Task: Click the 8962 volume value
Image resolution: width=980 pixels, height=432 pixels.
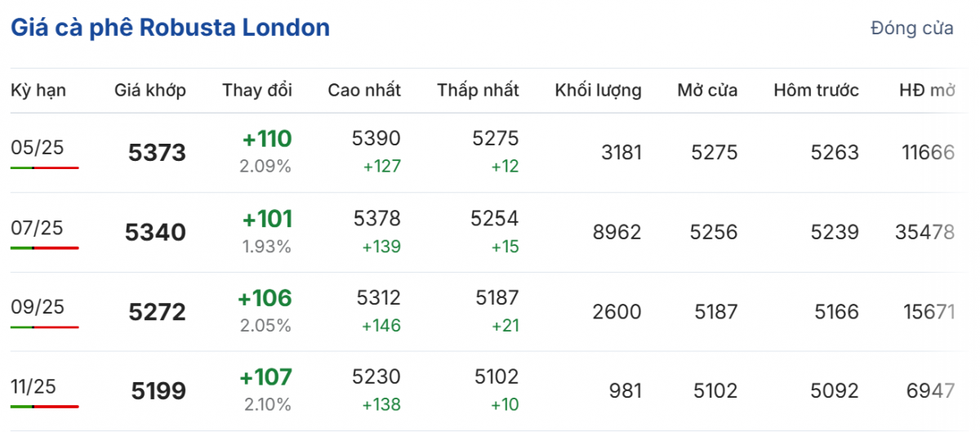Action: coord(617,233)
